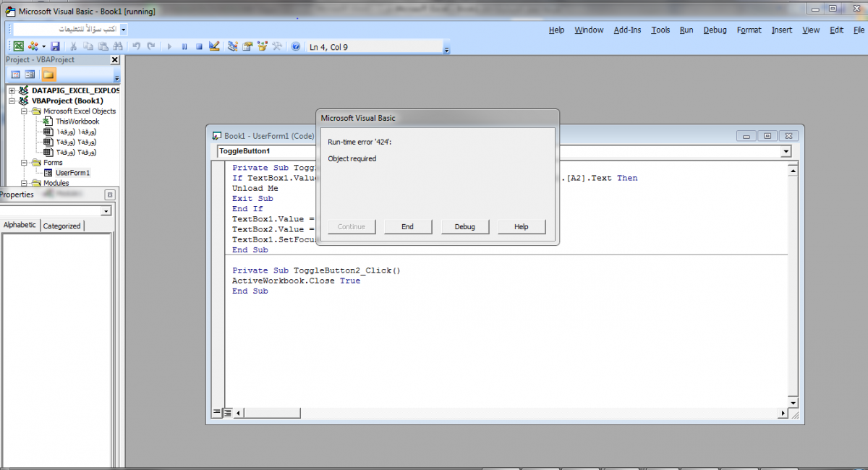Image resolution: width=868 pixels, height=470 pixels.
Task: Select the ورقة٣ sheet object
Action: pos(76,152)
